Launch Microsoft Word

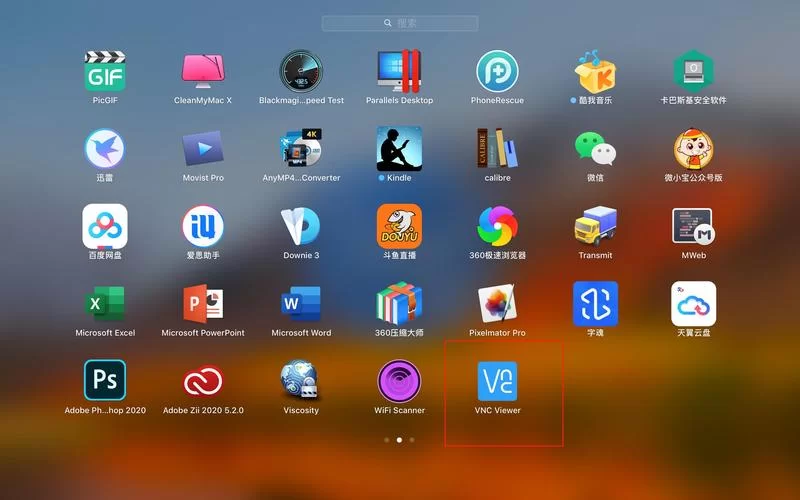(x=301, y=304)
